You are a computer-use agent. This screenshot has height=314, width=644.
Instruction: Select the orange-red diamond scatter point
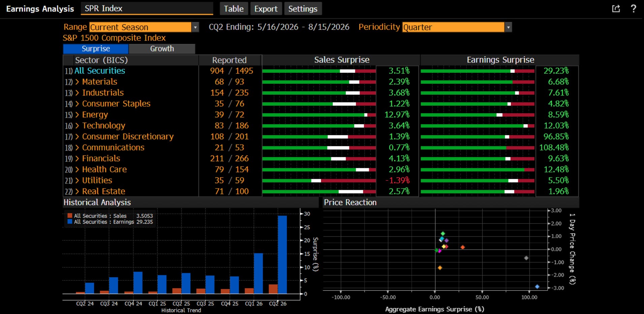pyautogui.click(x=463, y=247)
